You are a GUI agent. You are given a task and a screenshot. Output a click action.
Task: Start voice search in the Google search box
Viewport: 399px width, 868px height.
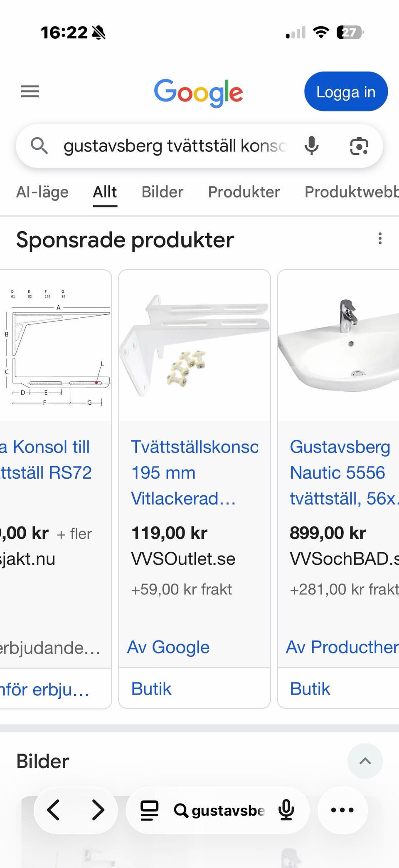click(x=311, y=146)
